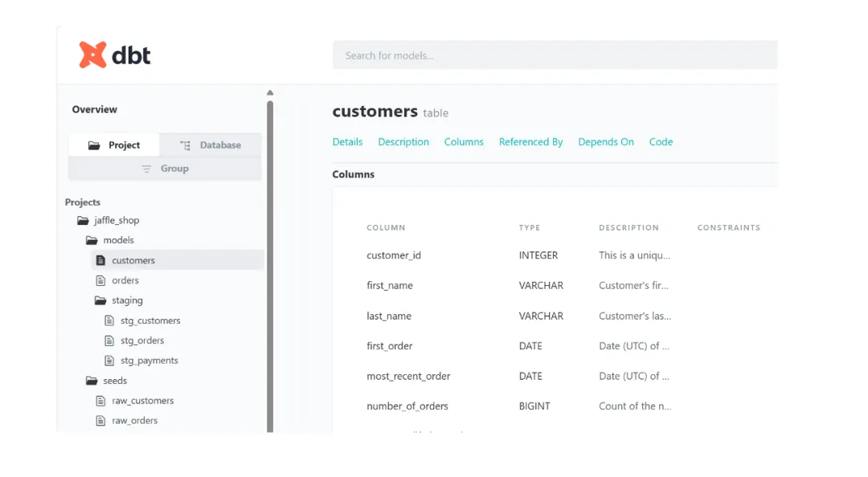The width and height of the screenshot is (868, 477).
Task: Collapse the staging folder
Action: tap(100, 300)
